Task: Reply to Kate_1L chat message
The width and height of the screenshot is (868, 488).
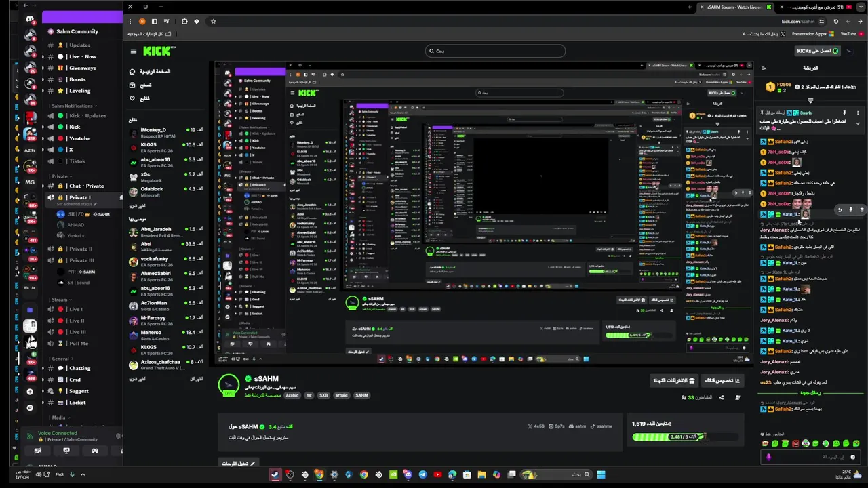Action: pyautogui.click(x=839, y=210)
